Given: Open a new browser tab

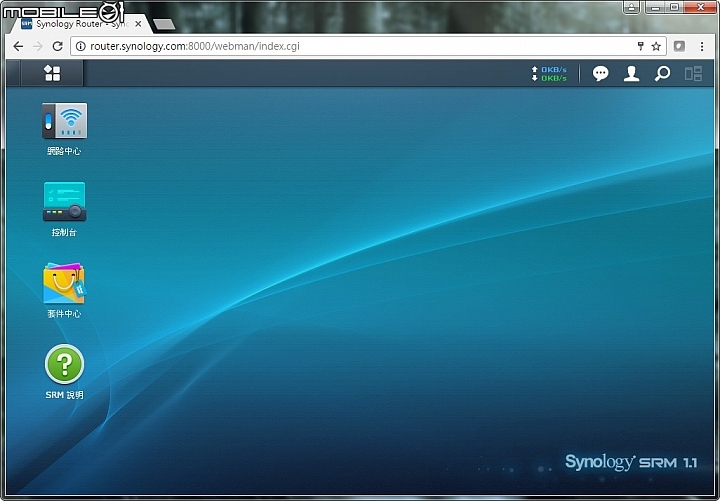Looking at the screenshot, I should point(163,24).
